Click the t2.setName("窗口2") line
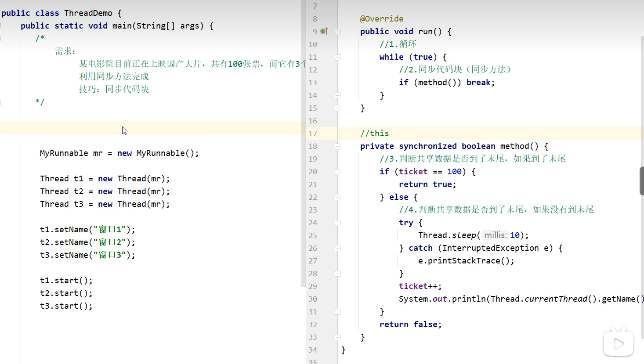The width and height of the screenshot is (644, 364). pos(87,242)
